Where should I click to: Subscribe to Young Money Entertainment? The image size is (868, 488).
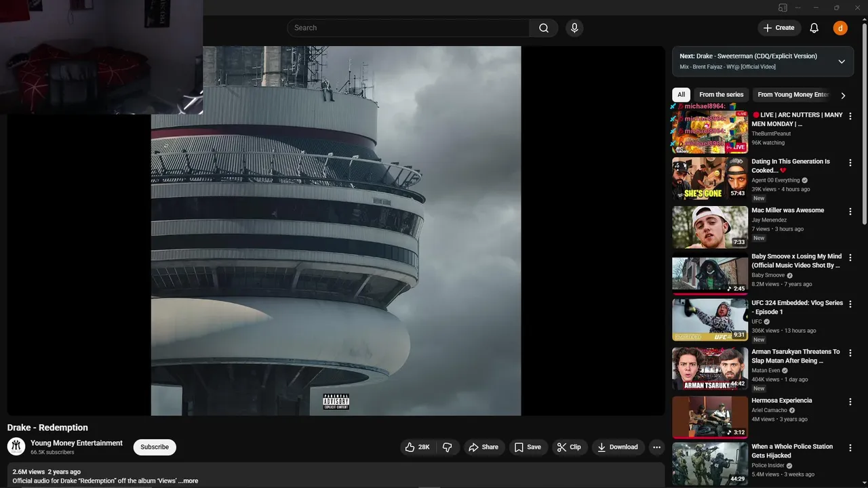click(x=155, y=447)
